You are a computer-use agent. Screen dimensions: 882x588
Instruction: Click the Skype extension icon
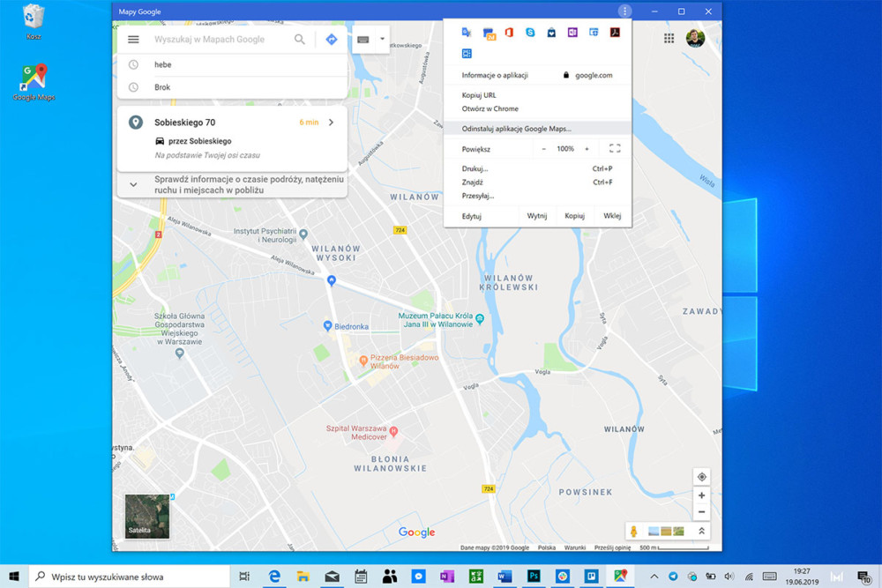530,33
